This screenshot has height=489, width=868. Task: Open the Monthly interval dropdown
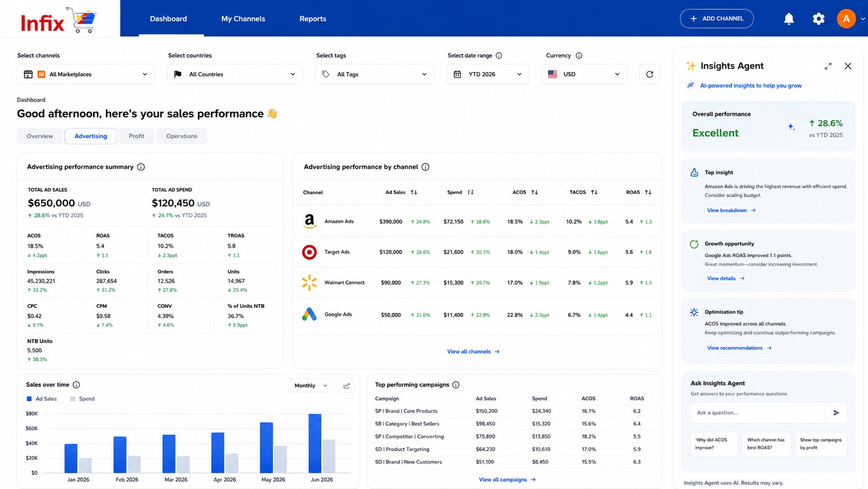point(311,386)
